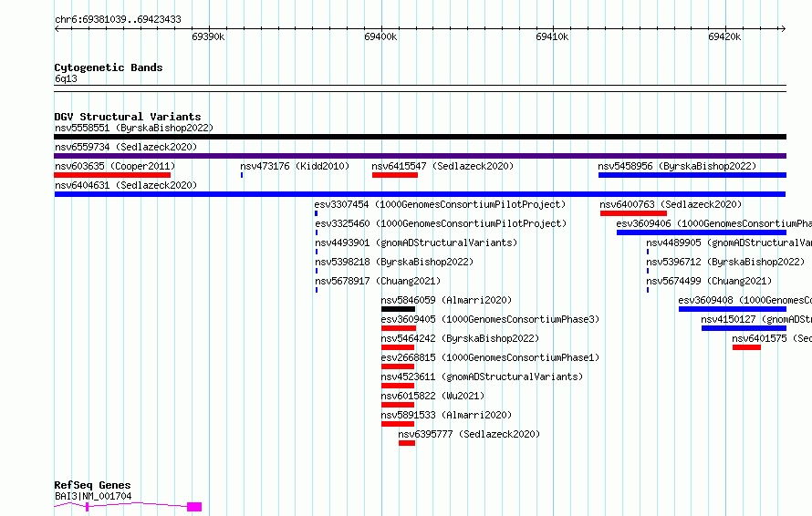The width and height of the screenshot is (812, 516).
Task: Select nsv4493901 (gnomADStructuralVariants) label
Action: tap(416, 243)
